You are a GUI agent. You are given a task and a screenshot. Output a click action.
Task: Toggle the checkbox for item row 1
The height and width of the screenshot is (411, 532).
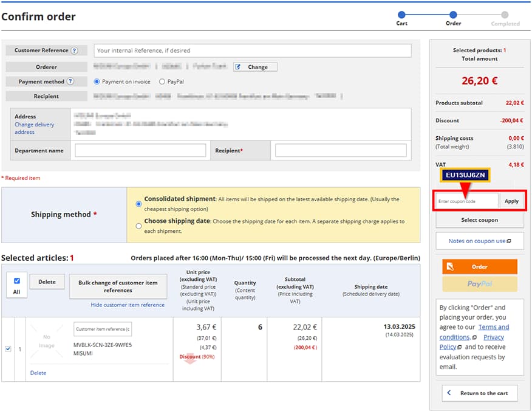pyautogui.click(x=8, y=349)
